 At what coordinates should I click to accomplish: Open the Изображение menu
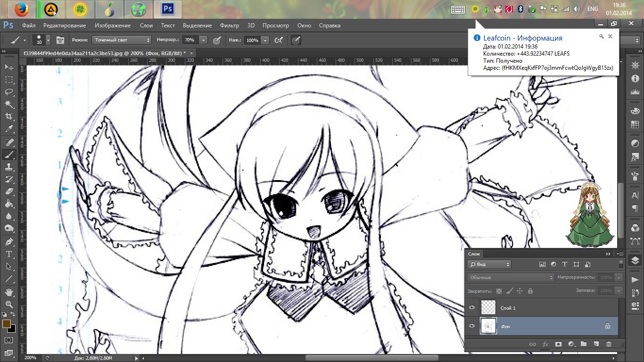(113, 25)
